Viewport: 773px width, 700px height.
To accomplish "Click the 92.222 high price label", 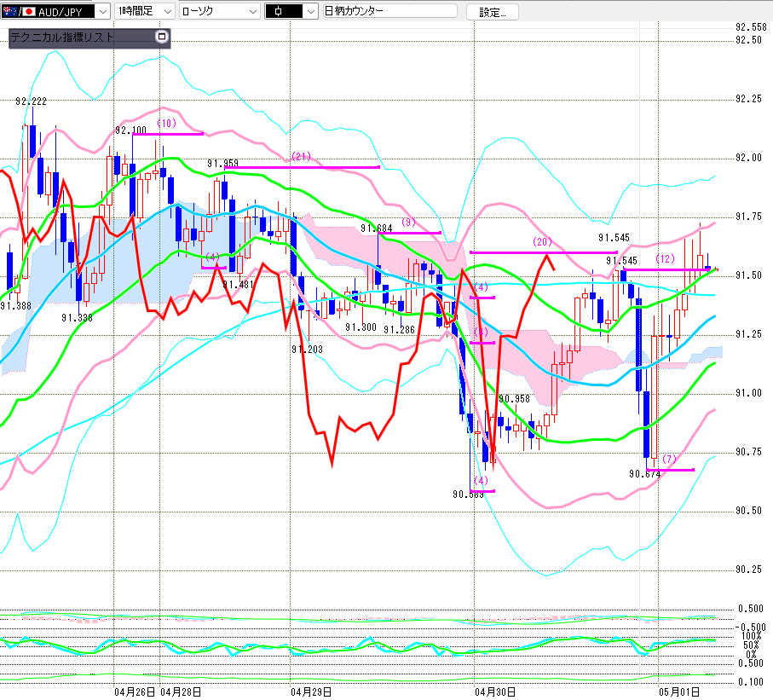I will click(x=31, y=101).
